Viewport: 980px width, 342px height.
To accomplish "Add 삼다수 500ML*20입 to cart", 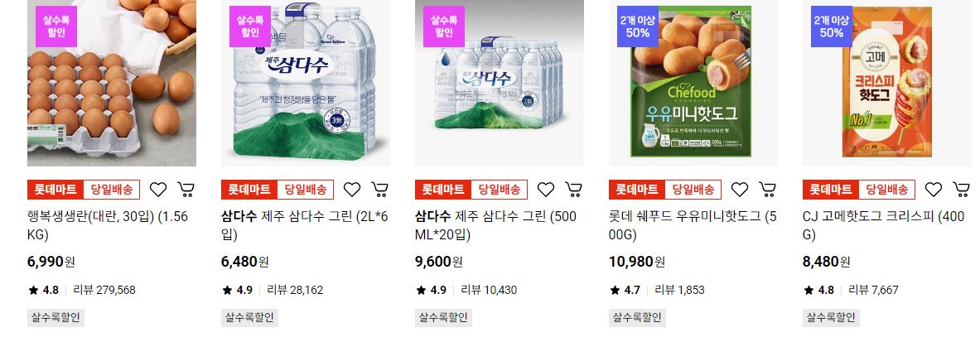I will tap(574, 190).
